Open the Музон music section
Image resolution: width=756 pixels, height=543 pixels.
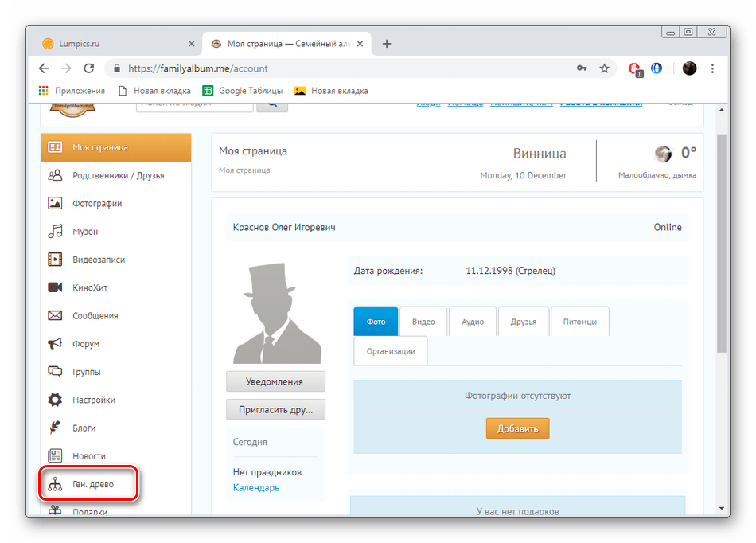pyautogui.click(x=115, y=232)
